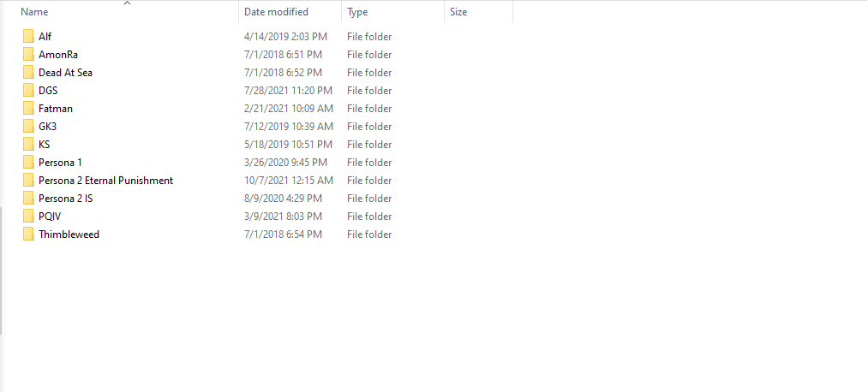868x392 pixels.
Task: Sort by Date modified column header
Action: [x=276, y=12]
